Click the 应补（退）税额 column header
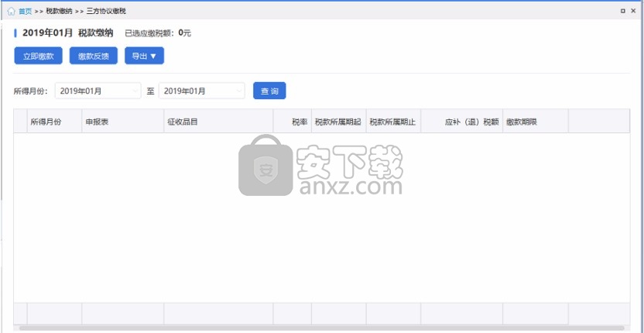The width and height of the screenshot is (644, 333). (x=461, y=122)
